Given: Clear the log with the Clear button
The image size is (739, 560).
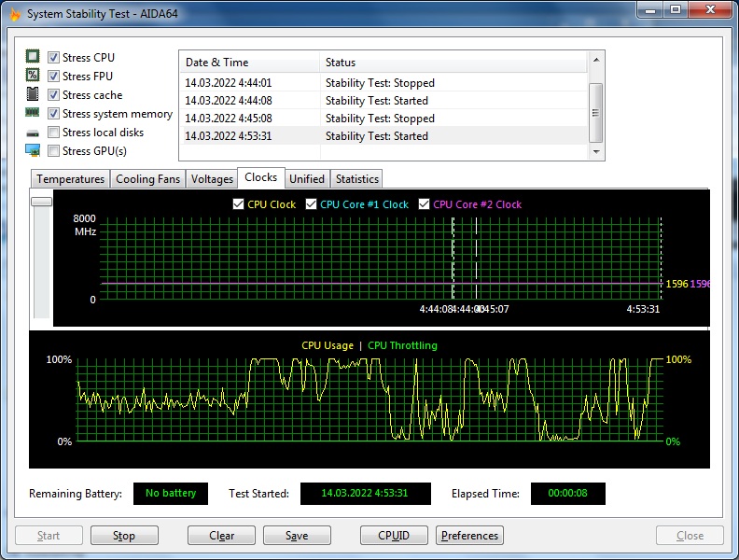Looking at the screenshot, I should click(x=221, y=536).
